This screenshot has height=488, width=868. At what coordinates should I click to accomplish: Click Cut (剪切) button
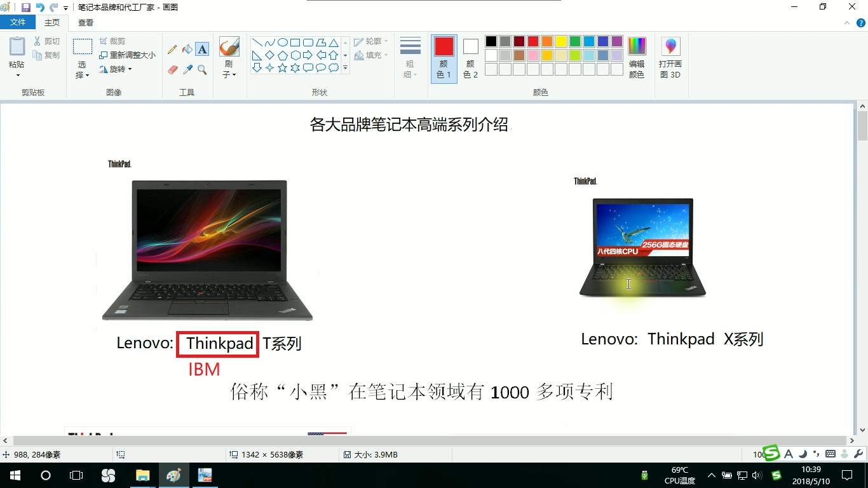tap(47, 41)
